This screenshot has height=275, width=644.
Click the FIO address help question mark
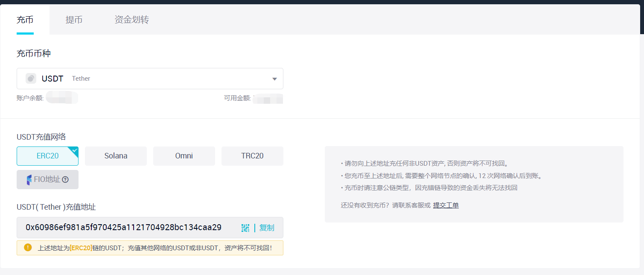pos(65,180)
